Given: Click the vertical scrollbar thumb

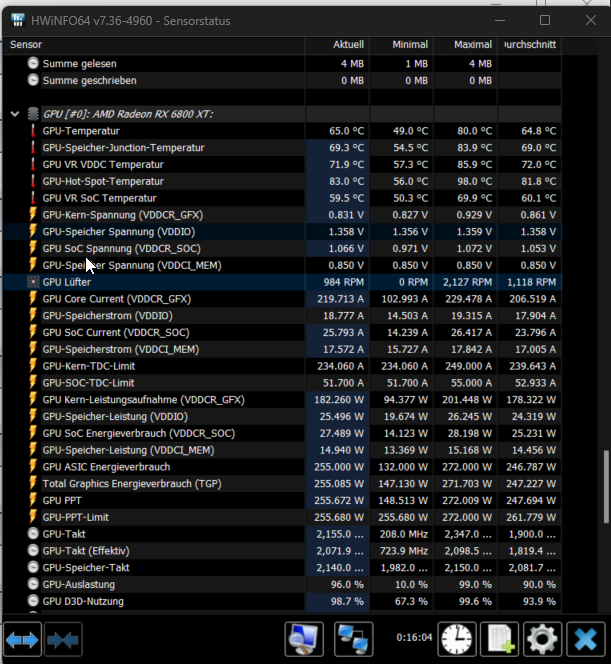Looking at the screenshot, I should [606, 487].
